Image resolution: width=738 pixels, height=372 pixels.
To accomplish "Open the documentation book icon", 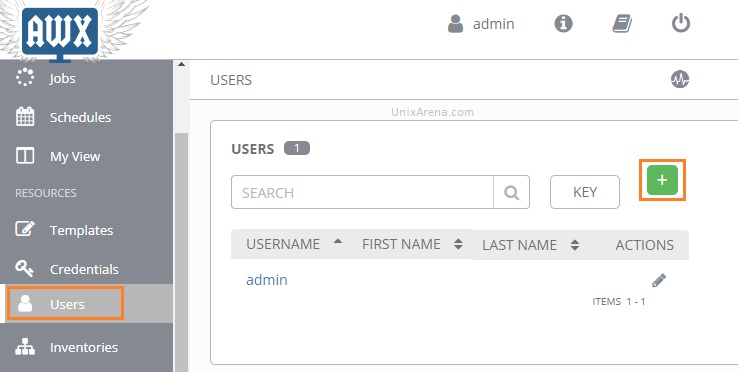I will (622, 23).
